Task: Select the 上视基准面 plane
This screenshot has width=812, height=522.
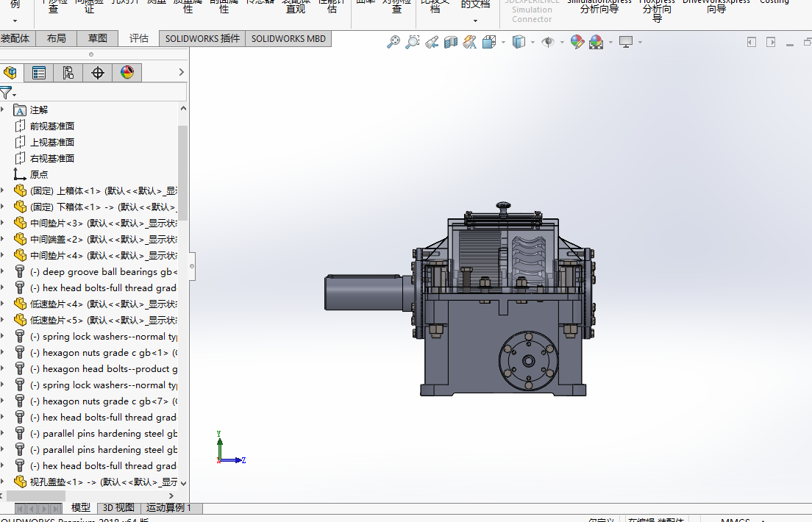Action: point(45,142)
